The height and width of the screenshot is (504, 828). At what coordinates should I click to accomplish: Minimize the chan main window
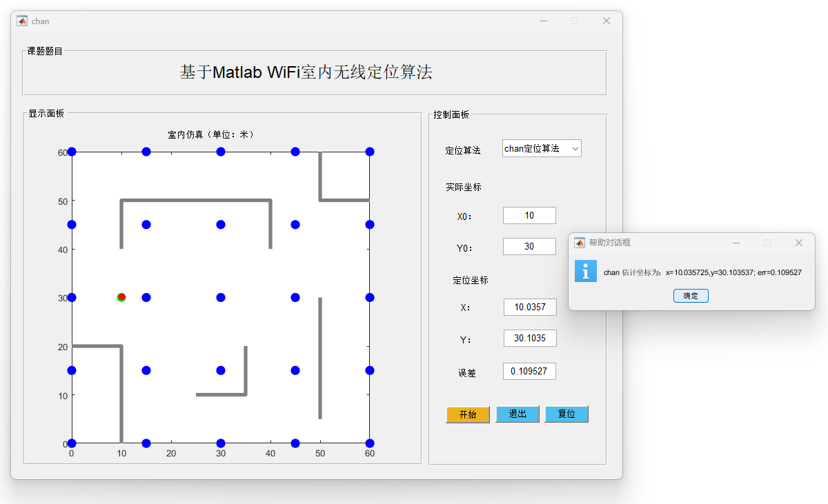(x=544, y=21)
